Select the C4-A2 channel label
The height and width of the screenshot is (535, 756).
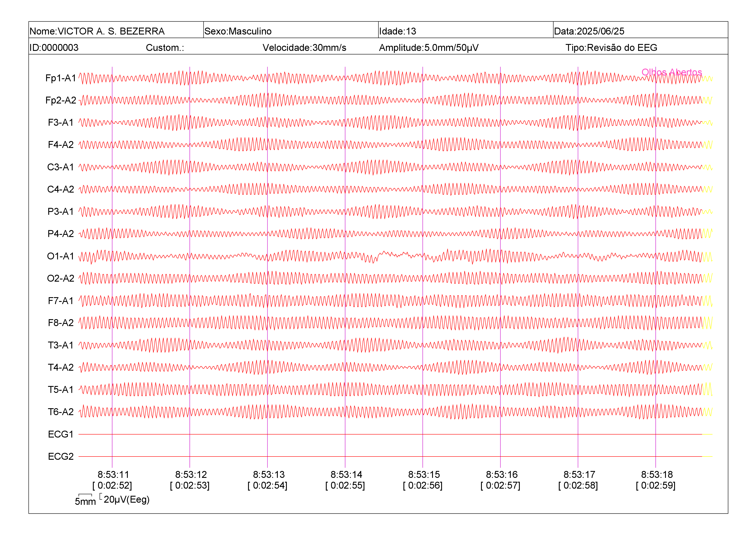pos(61,189)
